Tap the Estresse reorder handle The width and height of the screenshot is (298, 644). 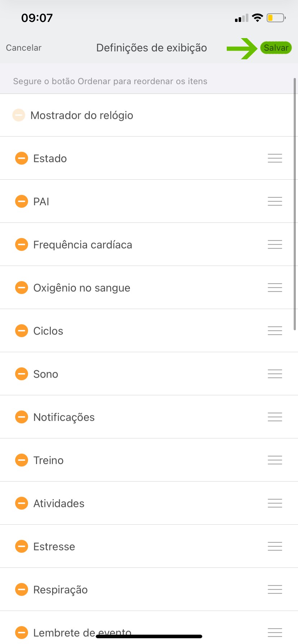[x=275, y=546]
